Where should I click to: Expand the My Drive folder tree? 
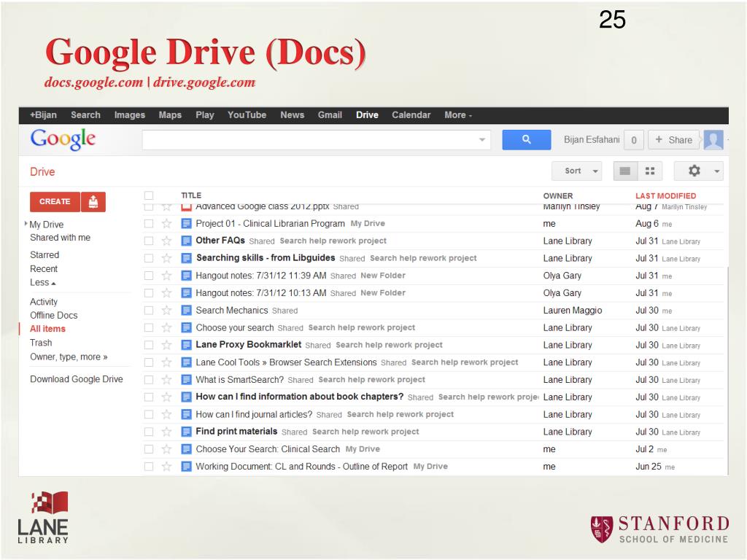click(x=27, y=225)
